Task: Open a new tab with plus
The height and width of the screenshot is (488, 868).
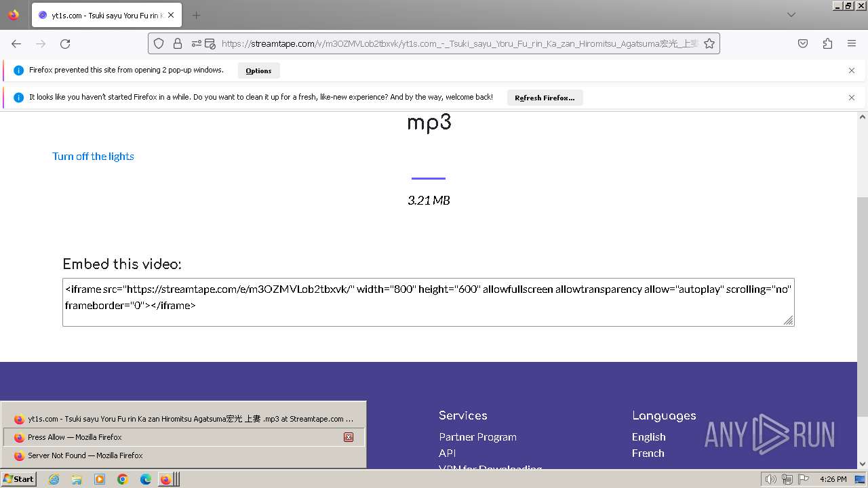Action: click(196, 15)
